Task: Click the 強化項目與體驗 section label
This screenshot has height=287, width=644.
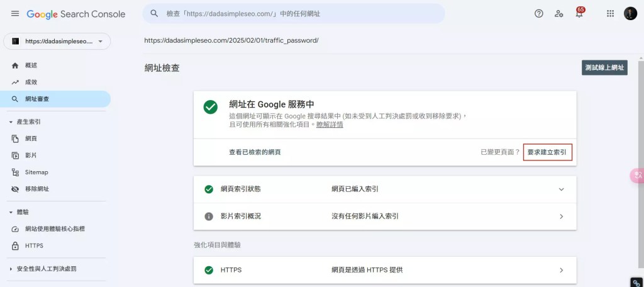Action: [217, 245]
